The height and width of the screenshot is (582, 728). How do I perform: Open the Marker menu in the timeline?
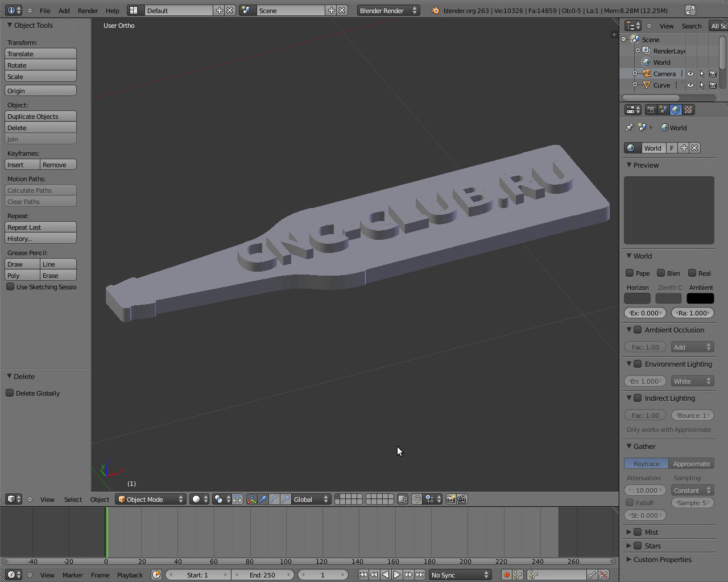point(72,575)
